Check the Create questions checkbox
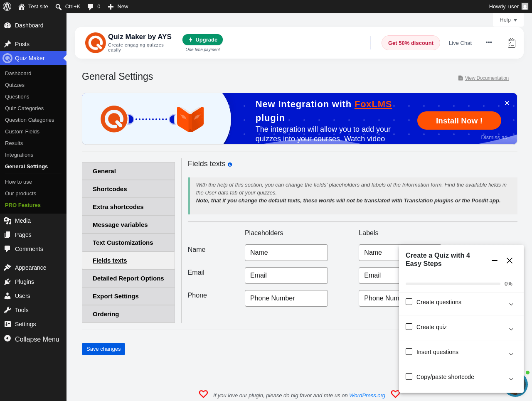Image resolution: width=532 pixels, height=401 pixels. (x=409, y=302)
